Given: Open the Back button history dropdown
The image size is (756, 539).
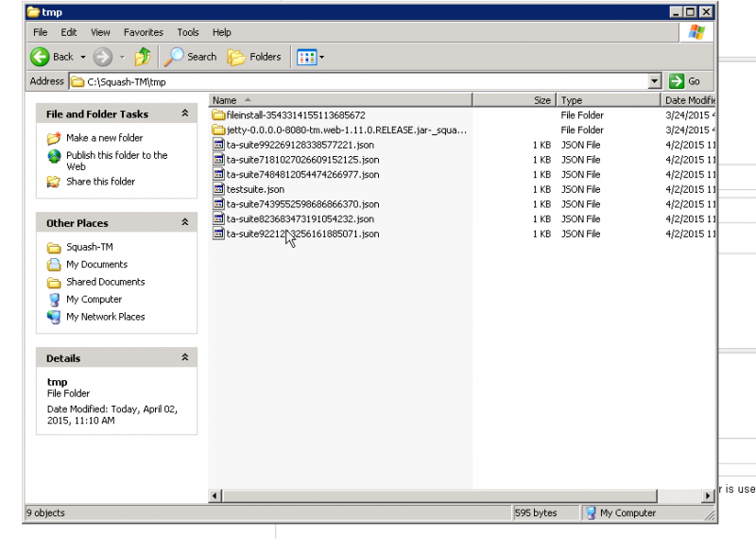Looking at the screenshot, I should tap(83, 57).
